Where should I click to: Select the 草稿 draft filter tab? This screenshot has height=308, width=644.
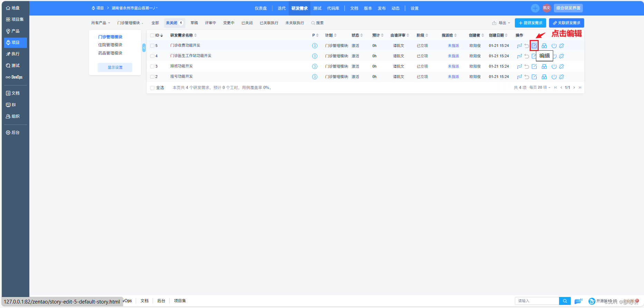click(194, 23)
